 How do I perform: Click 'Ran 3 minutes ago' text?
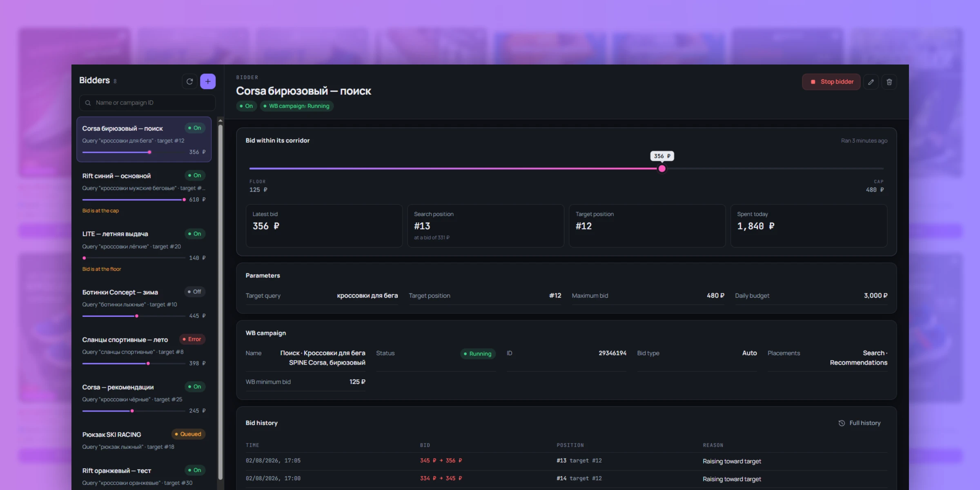pyautogui.click(x=864, y=140)
